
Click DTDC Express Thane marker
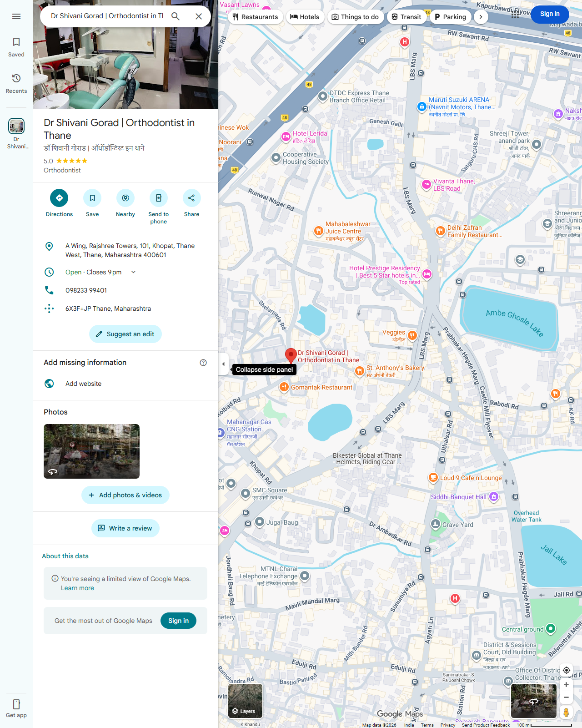click(x=323, y=96)
